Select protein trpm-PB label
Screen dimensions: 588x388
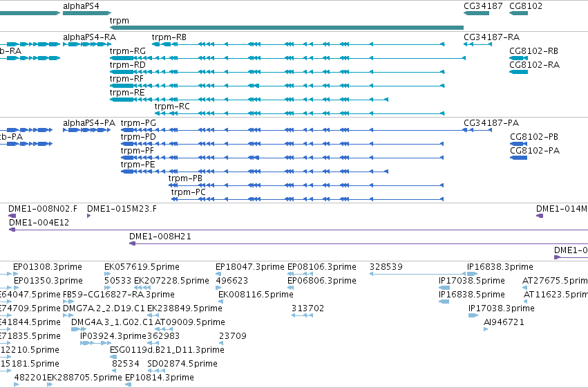coord(185,178)
